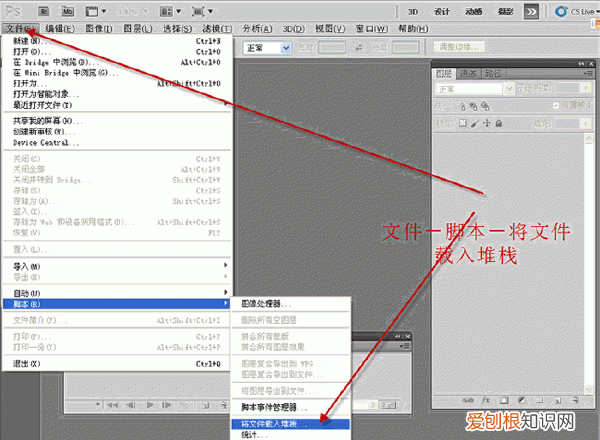Screen dimensions: 600x440
Task: Toggle lock position in Layers panel
Action: (487, 123)
